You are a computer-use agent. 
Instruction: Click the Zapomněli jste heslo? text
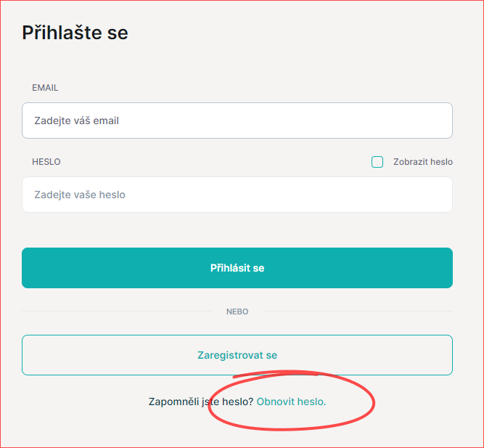pos(201,401)
